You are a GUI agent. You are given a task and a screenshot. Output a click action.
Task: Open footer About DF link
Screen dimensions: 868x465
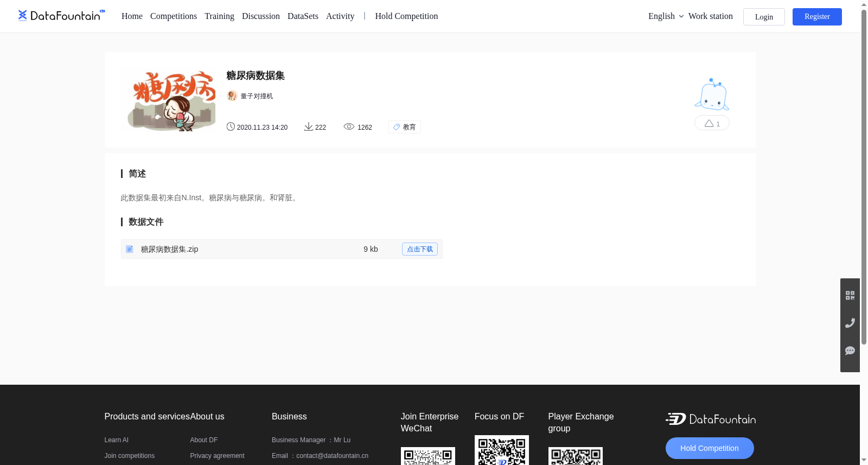click(203, 440)
